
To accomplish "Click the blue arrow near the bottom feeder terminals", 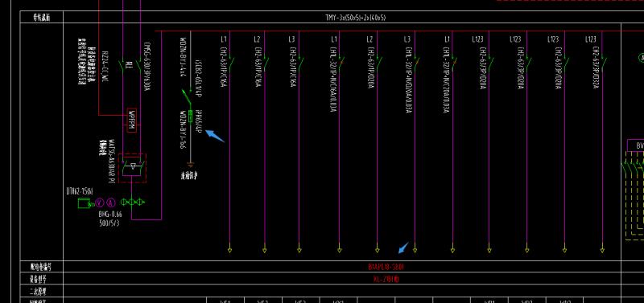I will click(x=403, y=248).
